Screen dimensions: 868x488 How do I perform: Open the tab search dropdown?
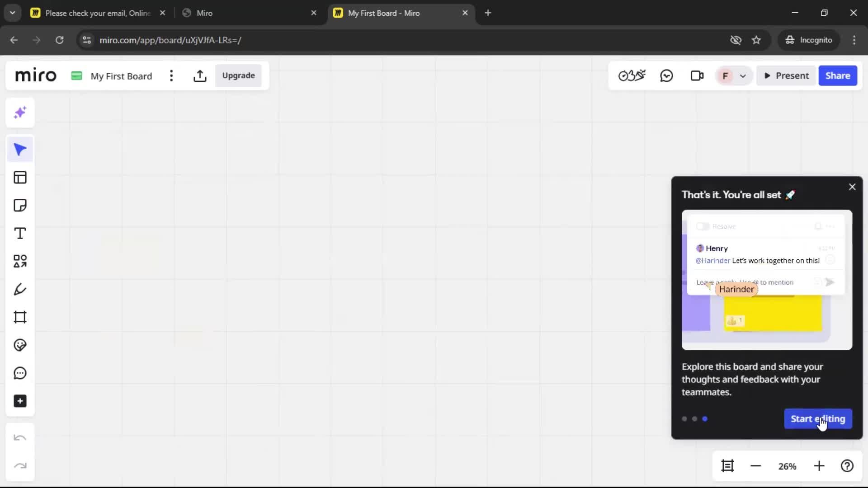coord(13,13)
